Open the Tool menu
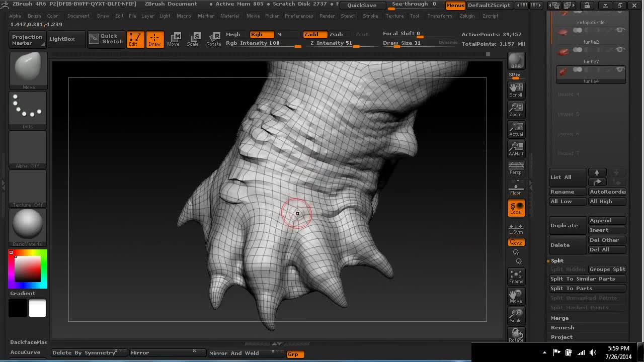 pyautogui.click(x=414, y=16)
